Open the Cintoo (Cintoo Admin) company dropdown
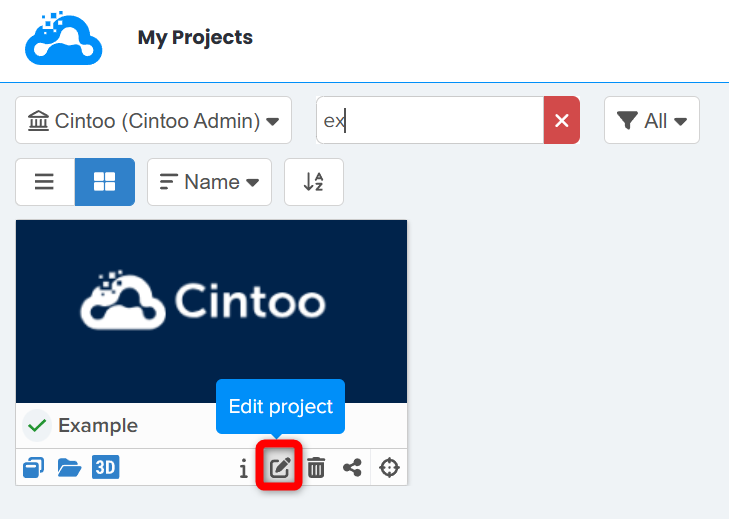 (153, 120)
